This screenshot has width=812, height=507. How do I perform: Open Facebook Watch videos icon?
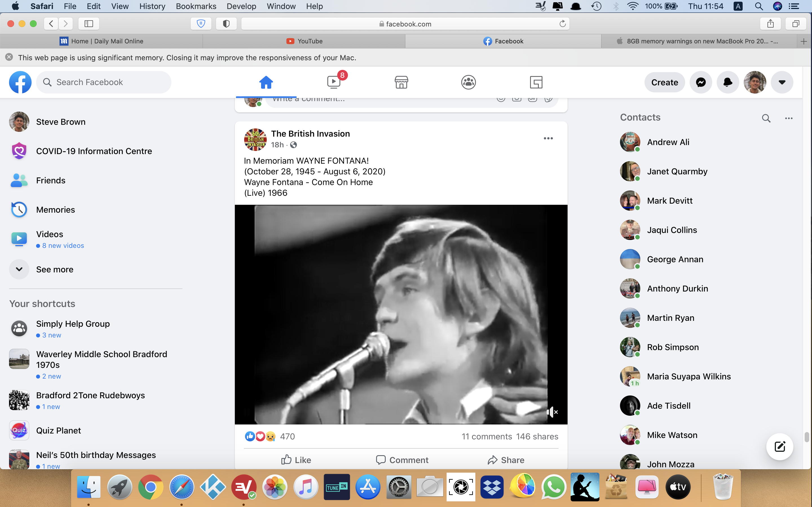334,82
